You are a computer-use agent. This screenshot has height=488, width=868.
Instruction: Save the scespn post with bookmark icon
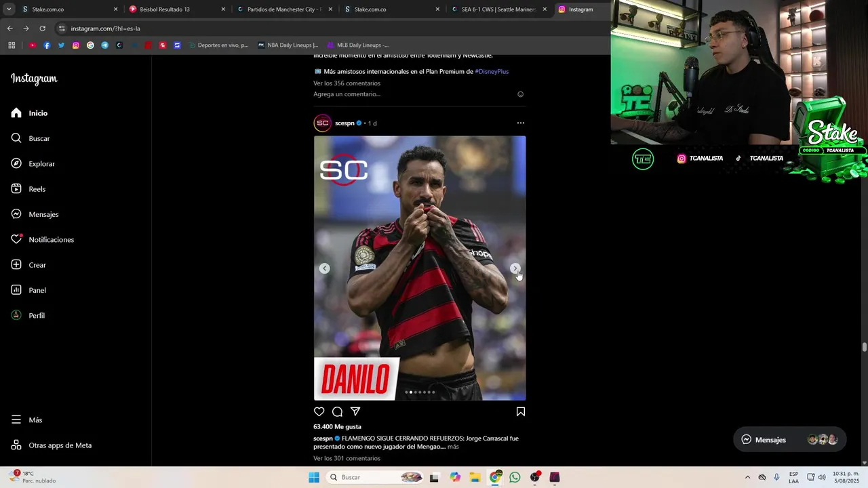coord(521,411)
